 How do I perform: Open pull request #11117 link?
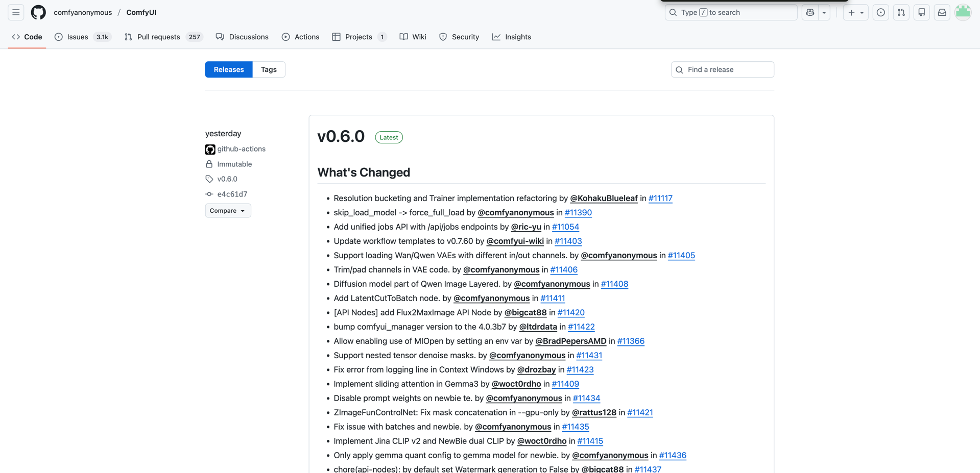(660, 198)
